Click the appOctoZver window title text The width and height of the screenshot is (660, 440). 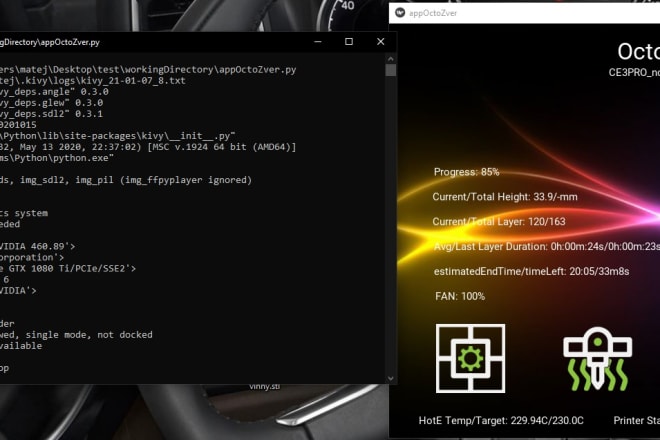tap(433, 13)
